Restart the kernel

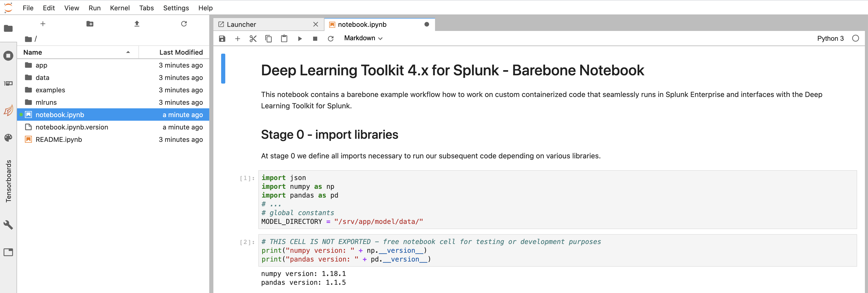pos(331,39)
